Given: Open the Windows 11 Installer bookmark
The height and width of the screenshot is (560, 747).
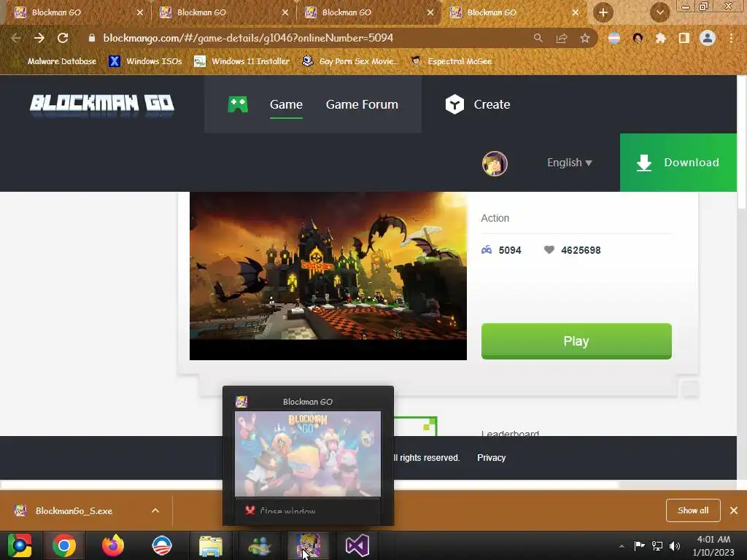Looking at the screenshot, I should click(x=242, y=61).
